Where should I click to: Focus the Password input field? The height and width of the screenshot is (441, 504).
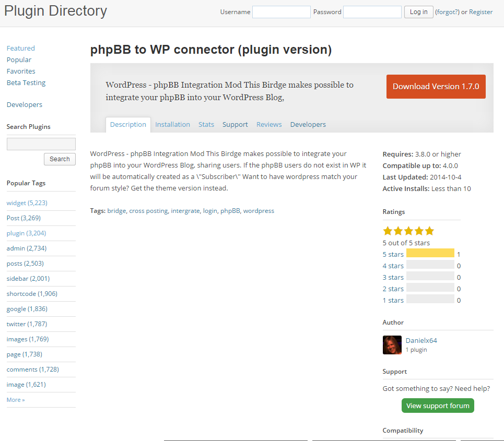pyautogui.click(x=372, y=12)
